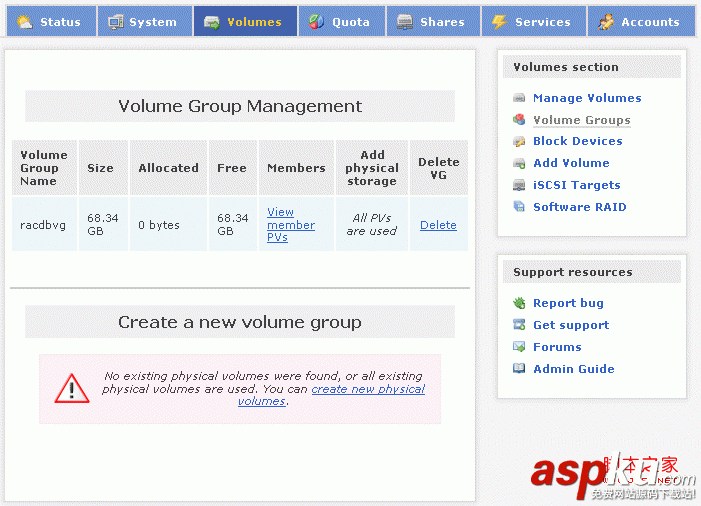Open Manage Volumes link
The height and width of the screenshot is (506, 701).
click(587, 98)
